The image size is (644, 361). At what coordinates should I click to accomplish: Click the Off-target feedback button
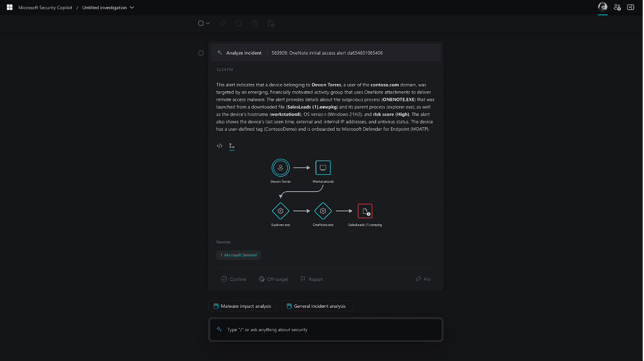274,279
